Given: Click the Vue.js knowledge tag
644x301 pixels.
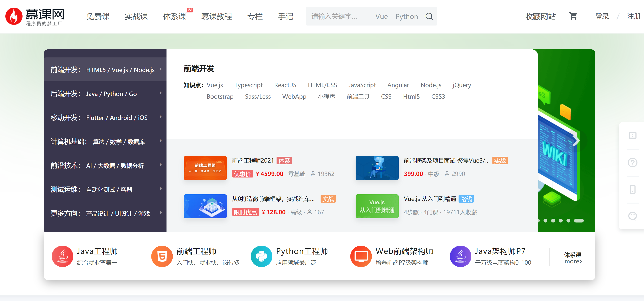Looking at the screenshot, I should point(215,85).
